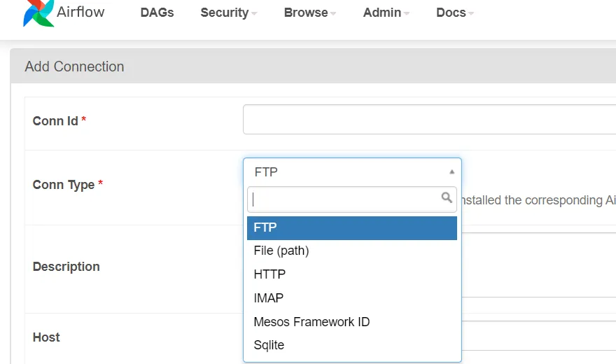Open the Browse dropdown menu
Image resolution: width=616 pixels, height=364 pixels.
[310, 13]
